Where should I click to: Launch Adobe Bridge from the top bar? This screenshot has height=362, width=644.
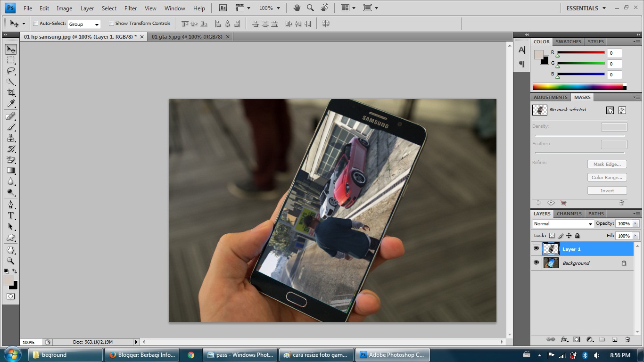223,8
